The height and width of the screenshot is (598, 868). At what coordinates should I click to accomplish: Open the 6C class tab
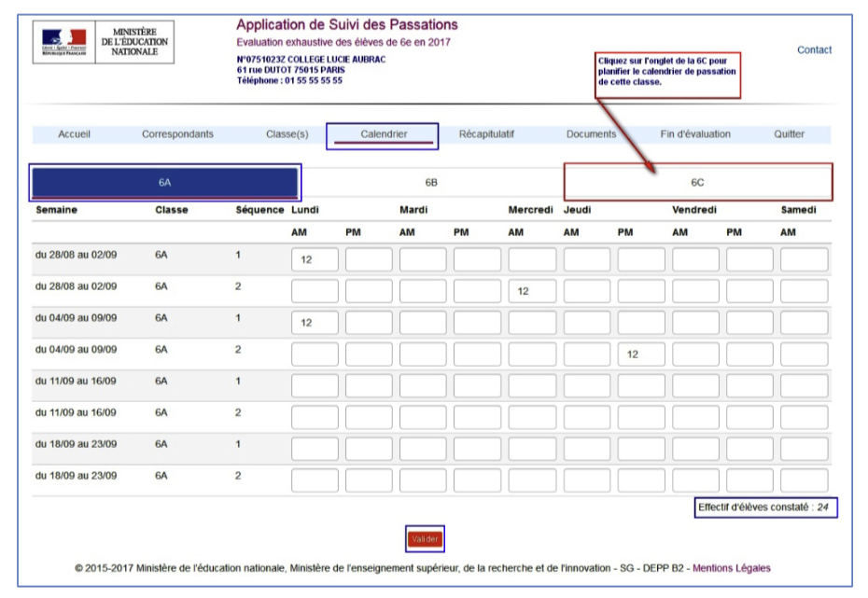697,183
